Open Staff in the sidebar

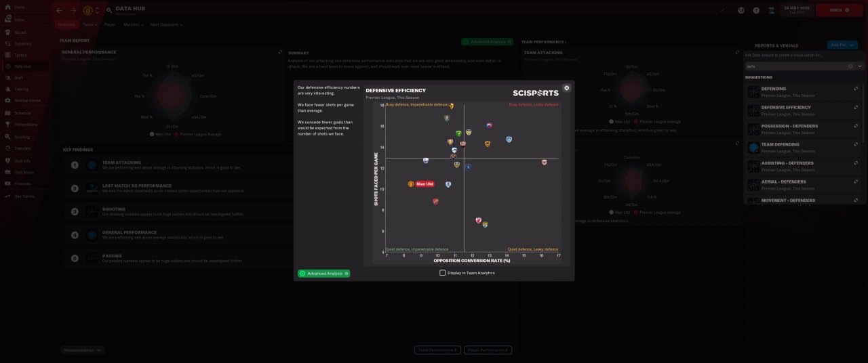(19, 78)
